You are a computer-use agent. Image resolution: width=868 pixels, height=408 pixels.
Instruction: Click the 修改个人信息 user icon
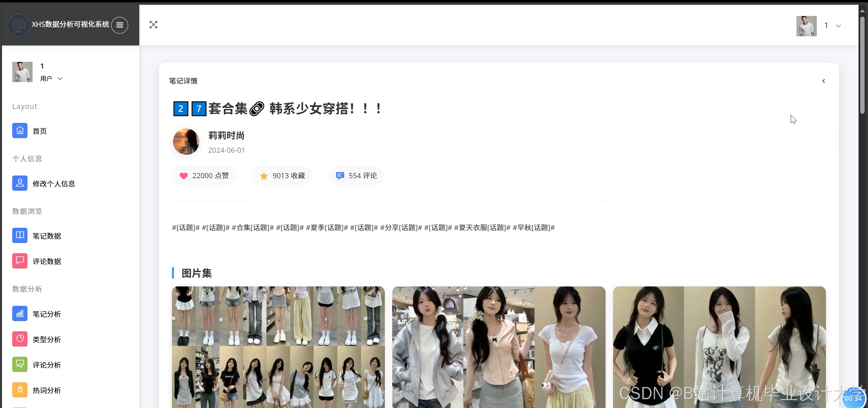click(x=20, y=183)
